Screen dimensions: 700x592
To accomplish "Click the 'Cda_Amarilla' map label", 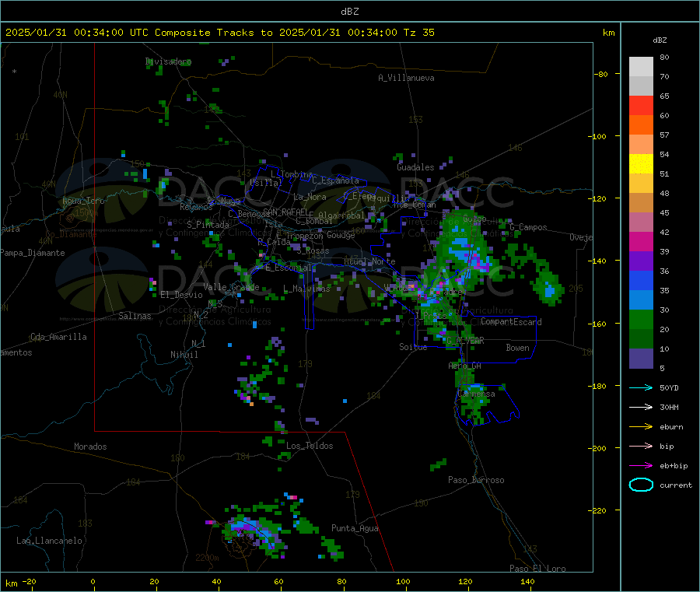I will tap(58, 337).
